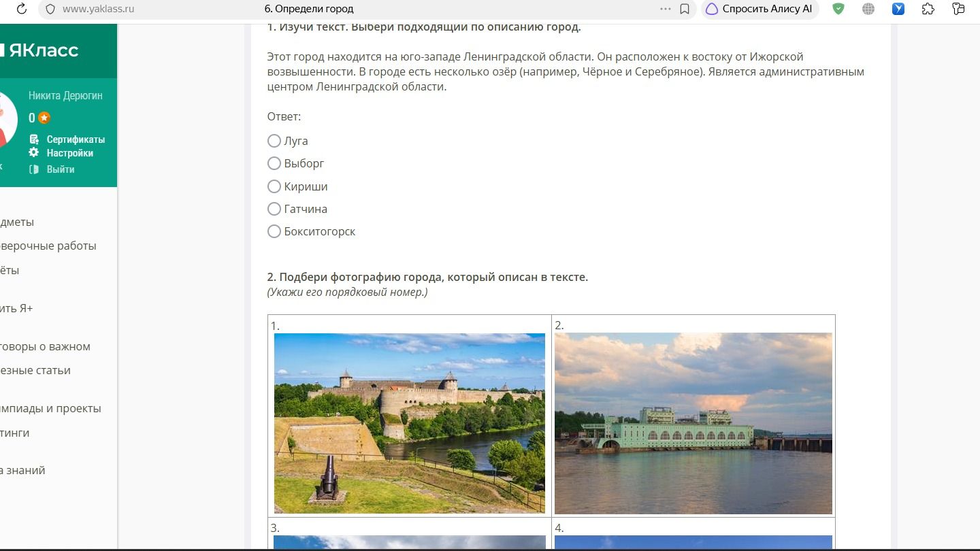Click the orange star points badge
This screenshot has height=551, width=980.
click(x=44, y=118)
